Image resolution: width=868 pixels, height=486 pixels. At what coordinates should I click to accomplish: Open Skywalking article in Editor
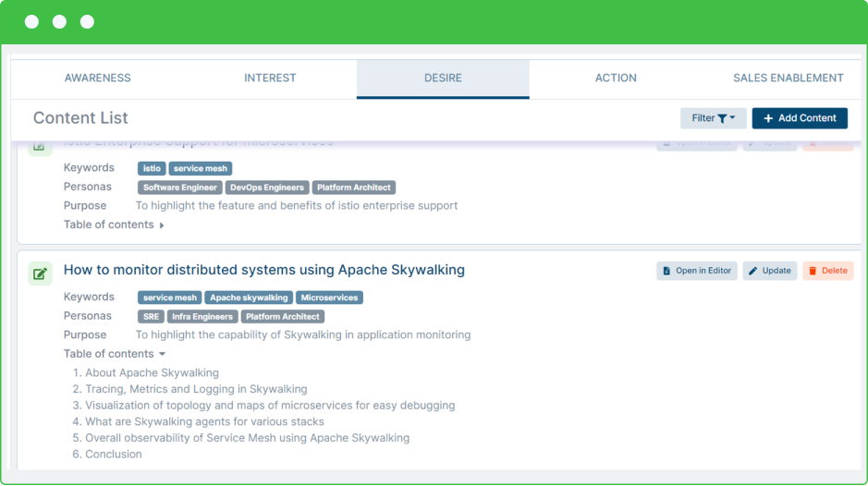[696, 271]
